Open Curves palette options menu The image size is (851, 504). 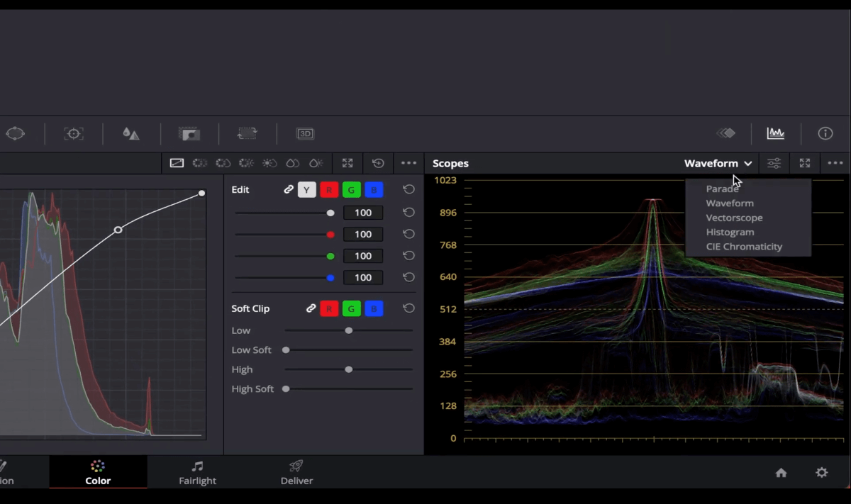pos(408,163)
